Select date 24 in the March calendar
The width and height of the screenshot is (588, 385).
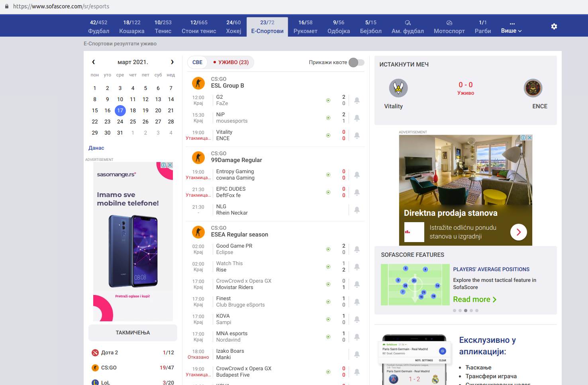(x=120, y=121)
